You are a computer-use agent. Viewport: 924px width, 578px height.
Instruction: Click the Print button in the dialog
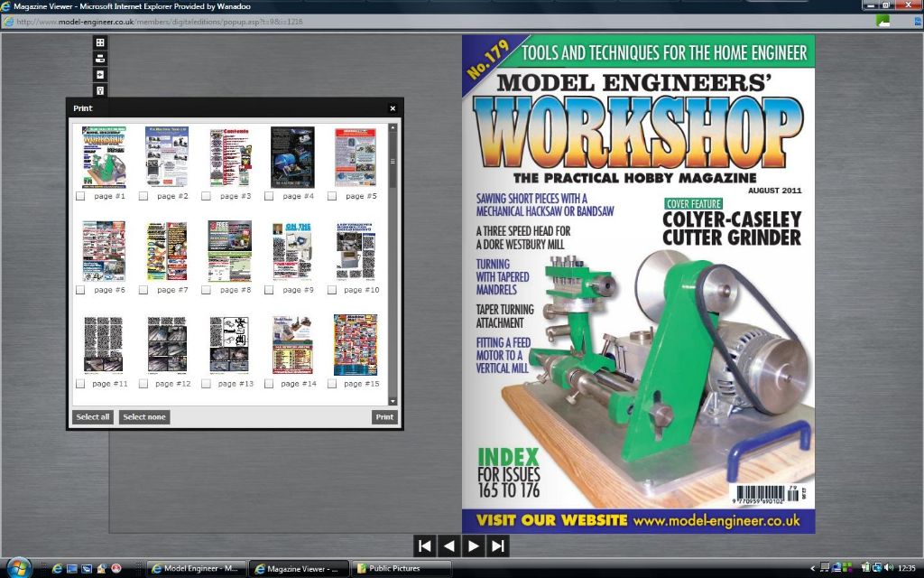[384, 417]
